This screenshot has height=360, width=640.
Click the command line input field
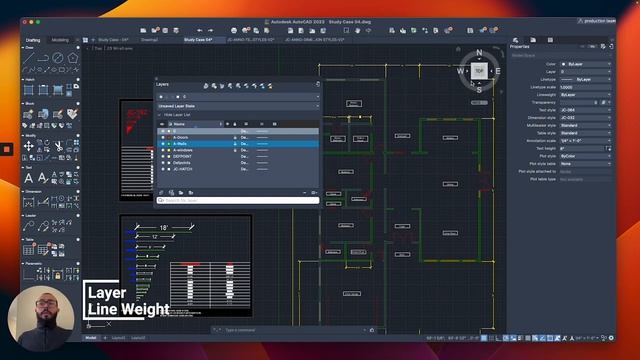[x=293, y=330]
